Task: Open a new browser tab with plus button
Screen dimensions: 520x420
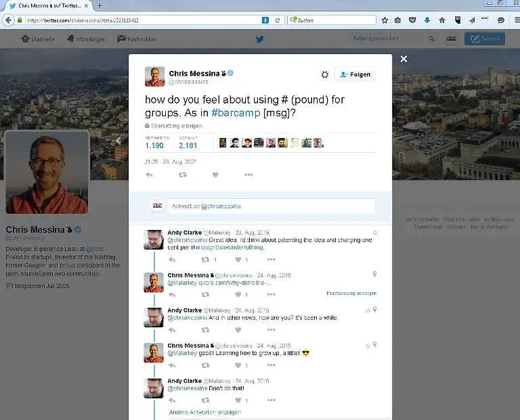Action: 100,5
